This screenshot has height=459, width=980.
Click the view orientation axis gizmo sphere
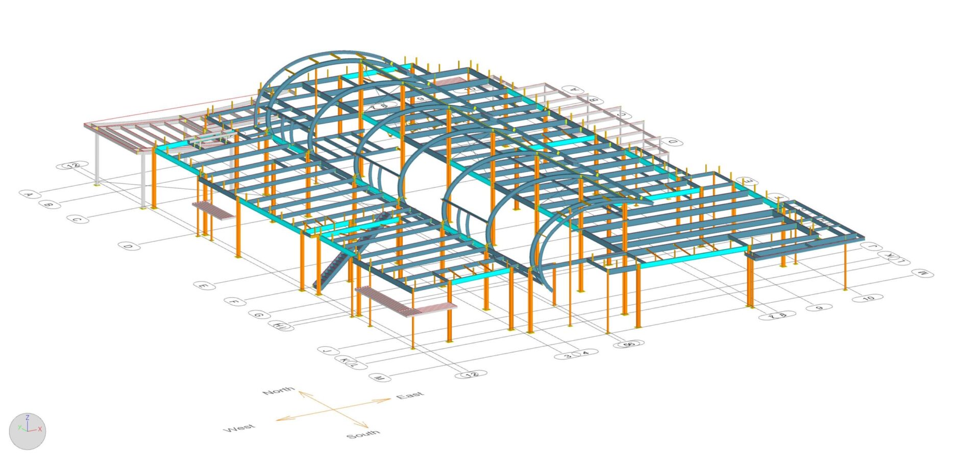click(28, 431)
